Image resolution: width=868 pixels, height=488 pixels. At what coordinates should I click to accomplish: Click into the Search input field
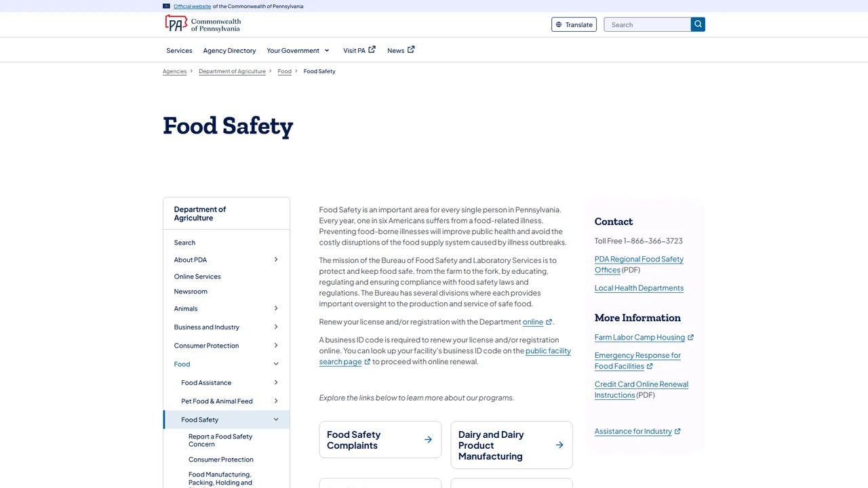(x=648, y=24)
